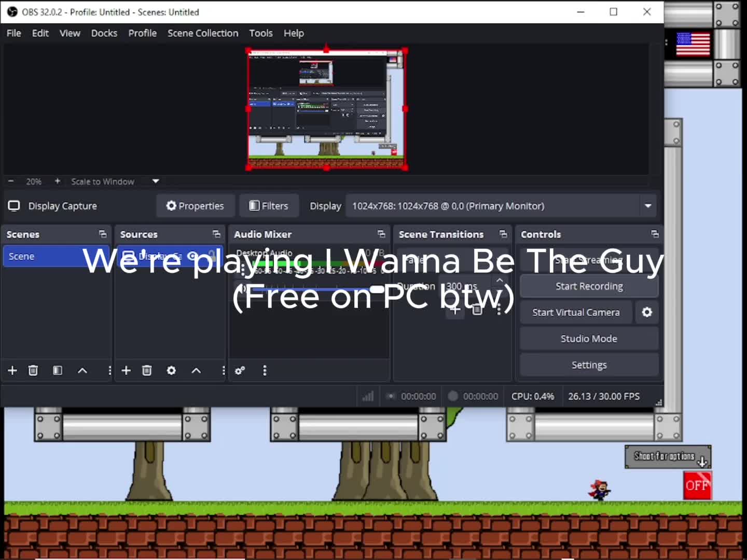Viewport: 747px width, 560px height.
Task: Float the Controls dock panel
Action: (655, 234)
